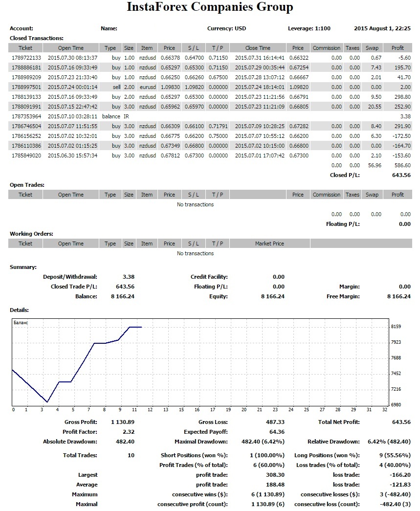The width and height of the screenshot is (420, 511).
Task: Select the profit value 291.90
Action: [402, 126]
